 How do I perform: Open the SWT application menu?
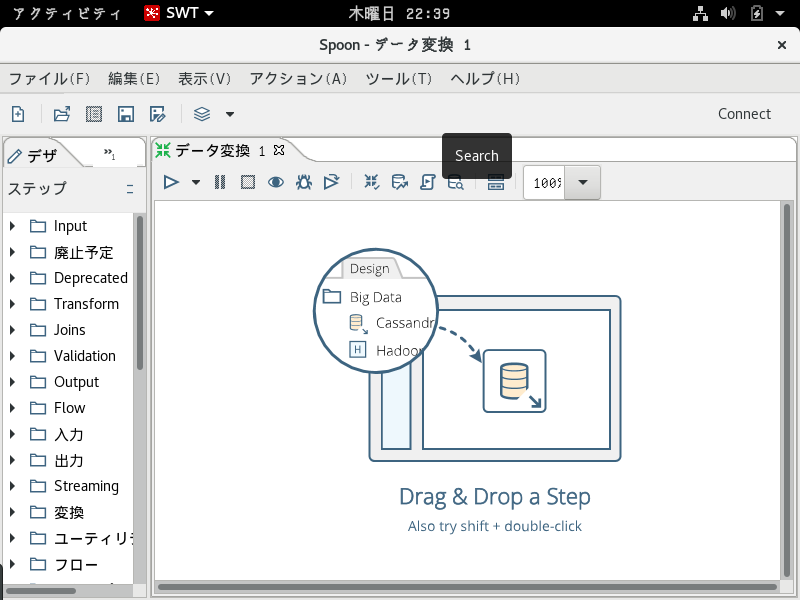tap(179, 13)
